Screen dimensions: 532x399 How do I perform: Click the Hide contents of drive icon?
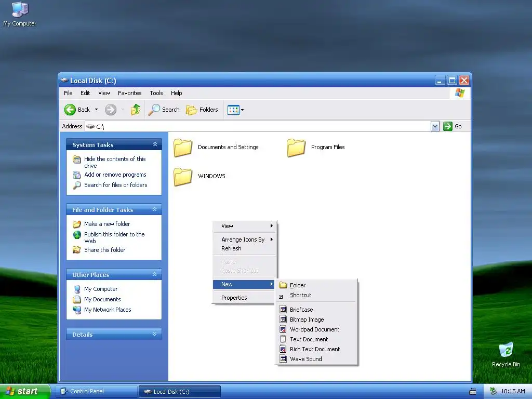77,159
